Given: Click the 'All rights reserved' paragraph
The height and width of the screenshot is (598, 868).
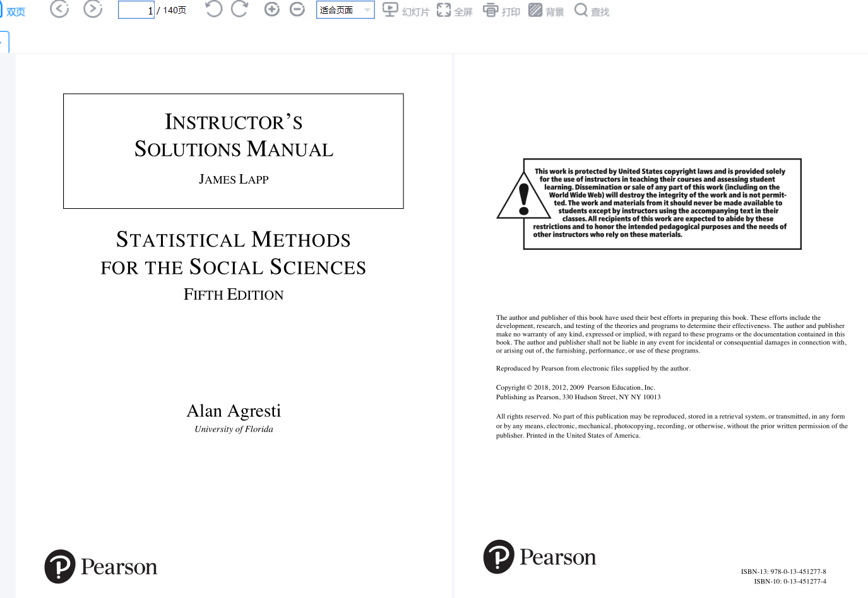Looking at the screenshot, I should click(x=672, y=426).
